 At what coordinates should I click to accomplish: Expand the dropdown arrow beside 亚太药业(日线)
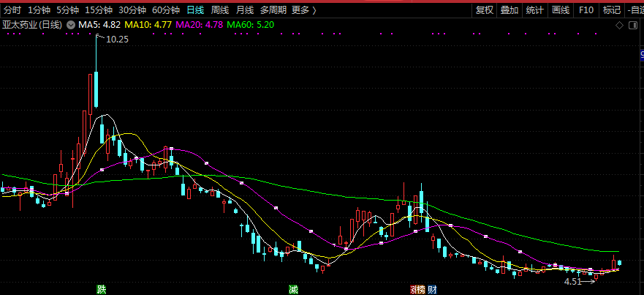click(x=71, y=25)
